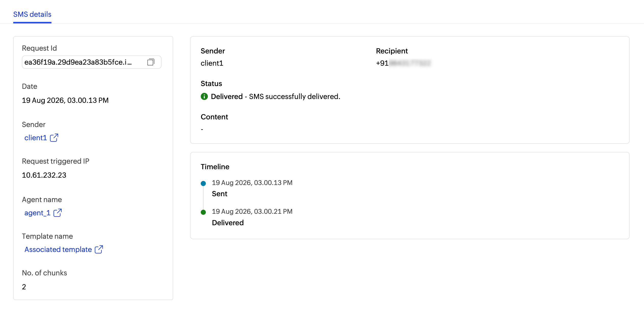Click the date value 19 Aug 2026, 03.00.13 PM

[65, 100]
